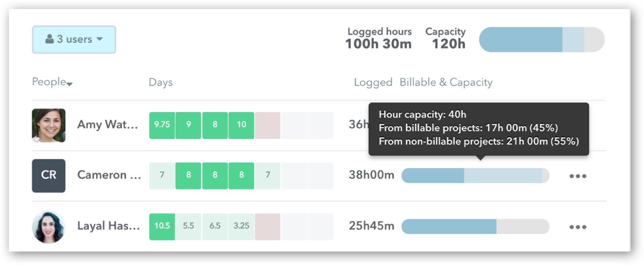Viewport: 644px width, 265px height.
Task: Open Layal's three-dot options menu
Action: pos(577,227)
